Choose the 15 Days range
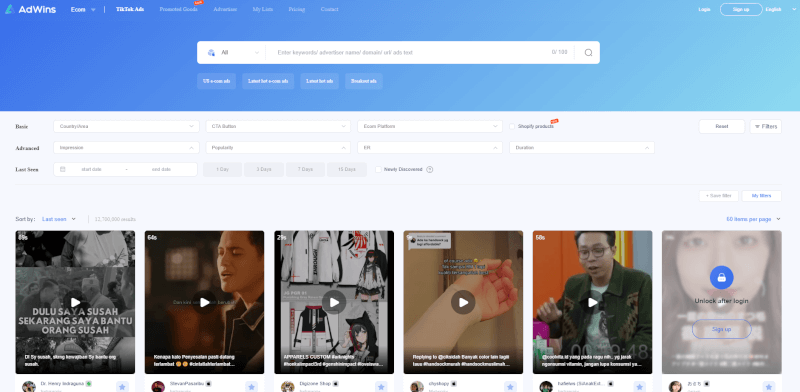Screen dimensions: 800x392 click(x=346, y=169)
